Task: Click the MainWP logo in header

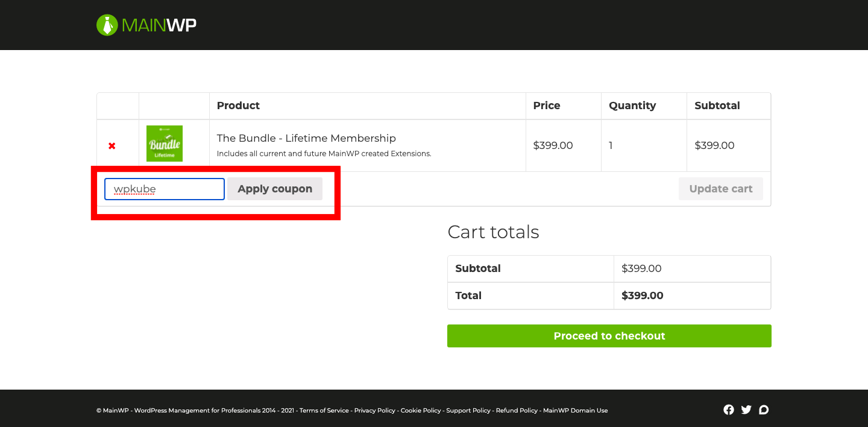Action: (146, 25)
